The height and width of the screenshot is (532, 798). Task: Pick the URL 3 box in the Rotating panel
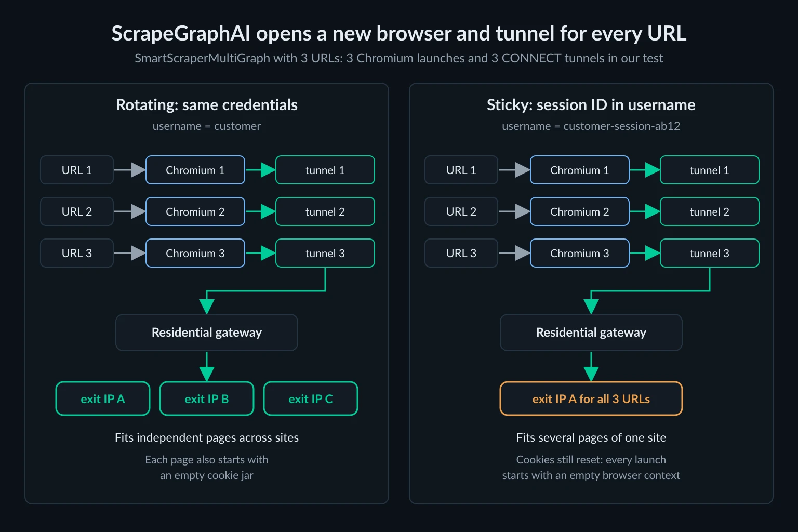tap(77, 253)
